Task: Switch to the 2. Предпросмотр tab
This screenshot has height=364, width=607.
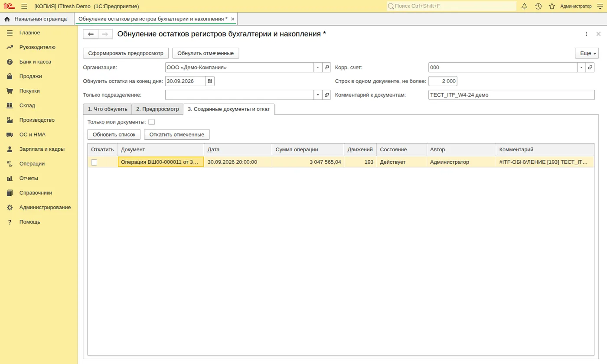Action: [x=157, y=109]
